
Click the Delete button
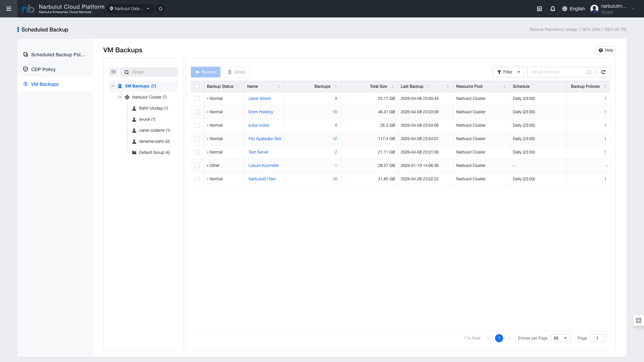point(236,72)
